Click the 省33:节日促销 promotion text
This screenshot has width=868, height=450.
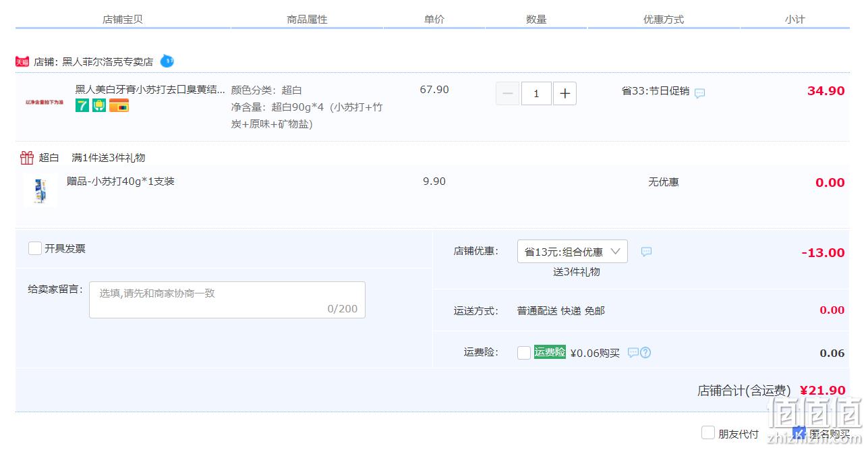(x=656, y=91)
